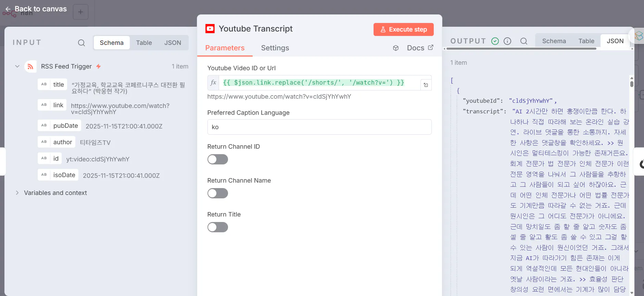This screenshot has width=644, height=296.
Task: Open the Parameters tab
Action: (225, 48)
